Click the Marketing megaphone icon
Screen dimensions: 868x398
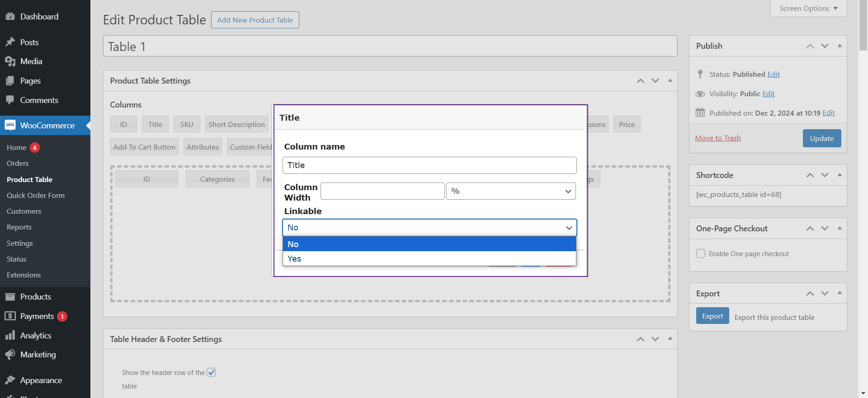click(10, 354)
